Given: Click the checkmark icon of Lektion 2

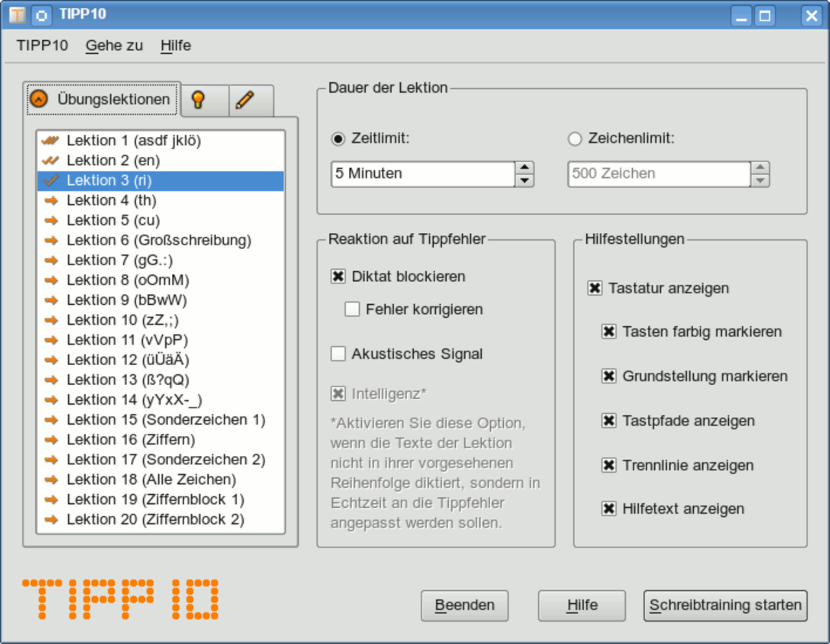Looking at the screenshot, I should click(51, 160).
